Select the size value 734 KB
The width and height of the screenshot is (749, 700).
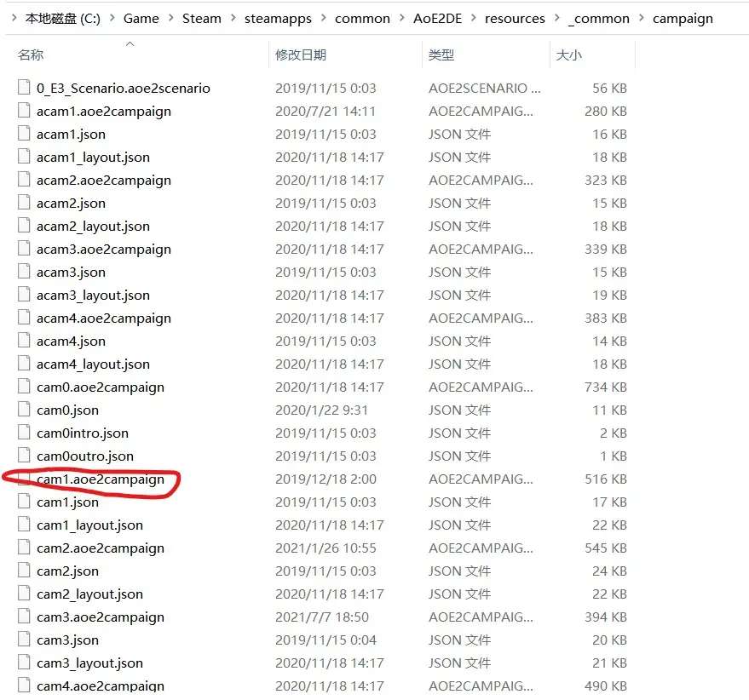click(x=606, y=387)
